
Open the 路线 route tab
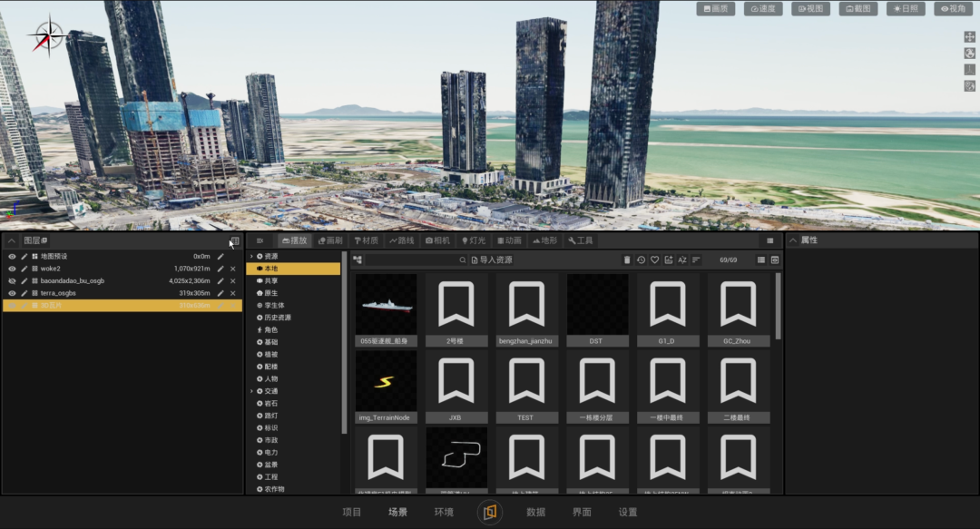(402, 240)
